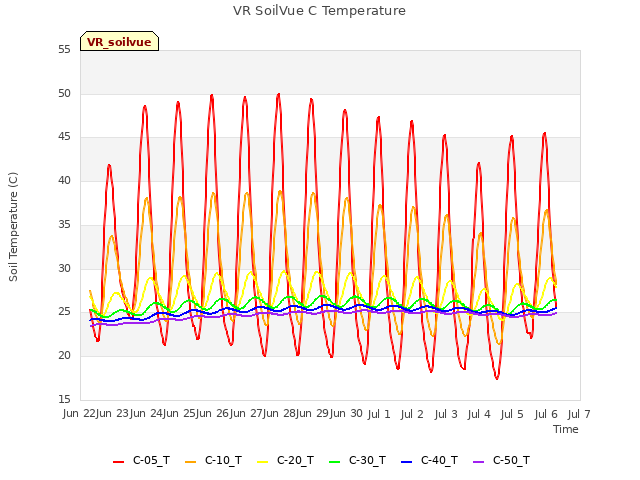Click the chart title VR SoilVue C Temperature
Screen dimensions: 640x480
coord(319,11)
